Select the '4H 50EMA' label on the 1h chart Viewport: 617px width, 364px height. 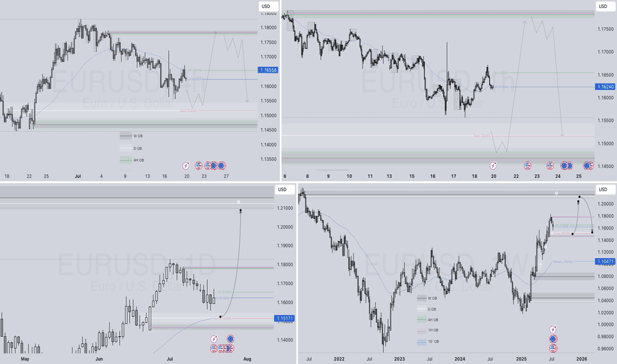coord(501,73)
